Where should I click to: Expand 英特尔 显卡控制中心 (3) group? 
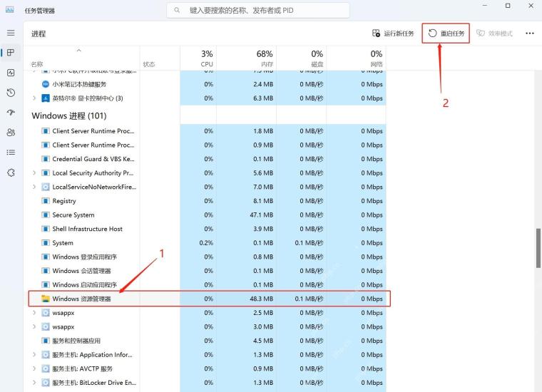click(x=34, y=98)
